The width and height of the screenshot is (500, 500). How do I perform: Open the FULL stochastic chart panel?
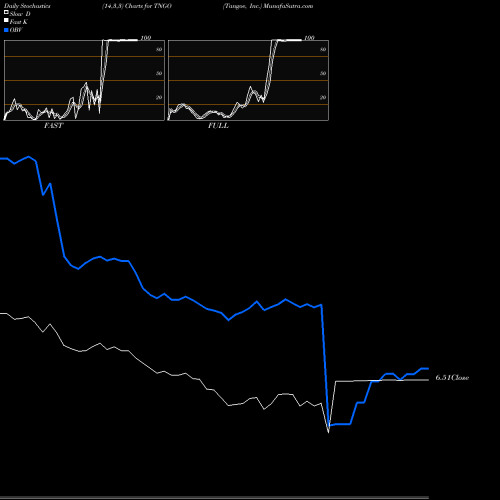coord(248,80)
